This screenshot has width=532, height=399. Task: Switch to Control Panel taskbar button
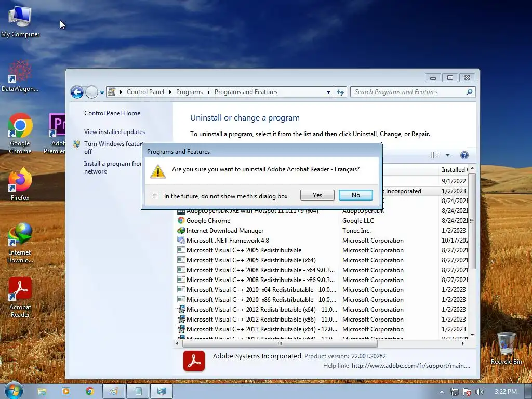point(162,392)
